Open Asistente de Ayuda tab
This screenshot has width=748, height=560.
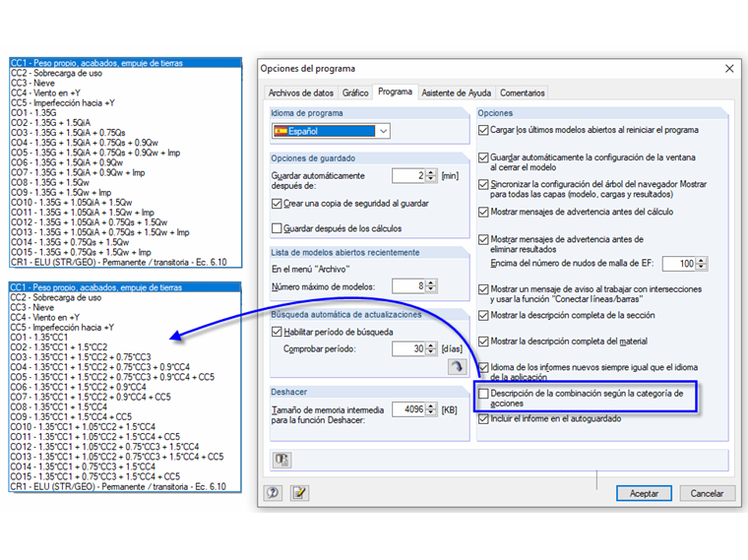click(456, 93)
